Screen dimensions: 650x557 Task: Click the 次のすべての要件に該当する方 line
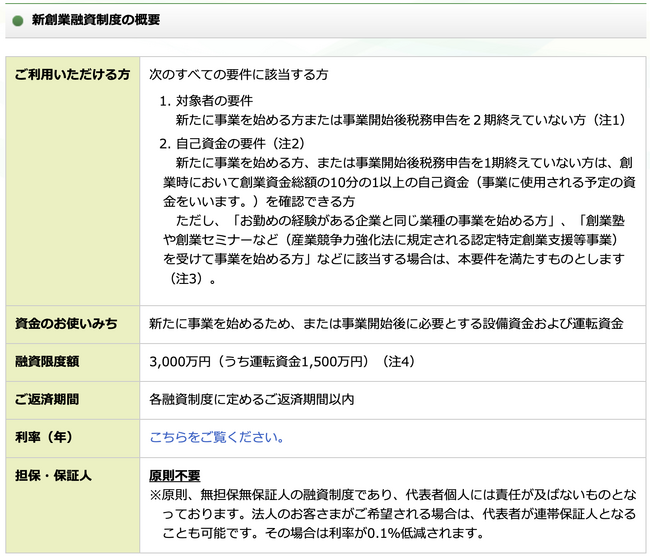click(239, 75)
